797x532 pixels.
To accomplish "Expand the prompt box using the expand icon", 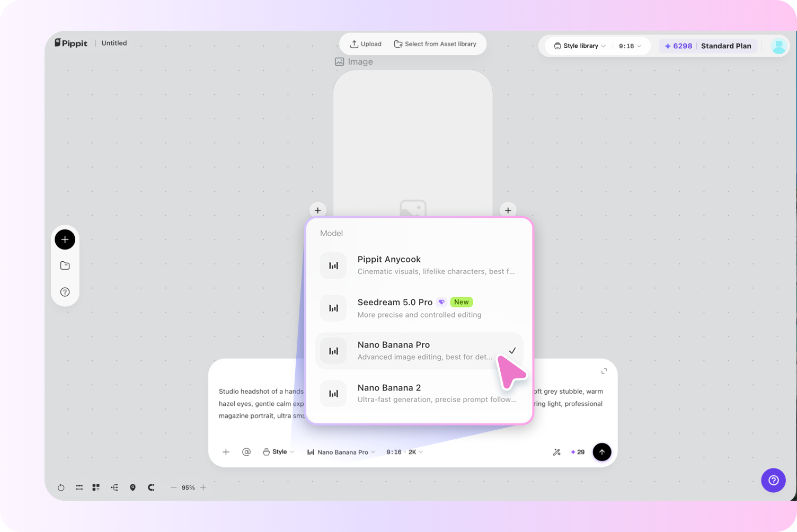I will (604, 371).
